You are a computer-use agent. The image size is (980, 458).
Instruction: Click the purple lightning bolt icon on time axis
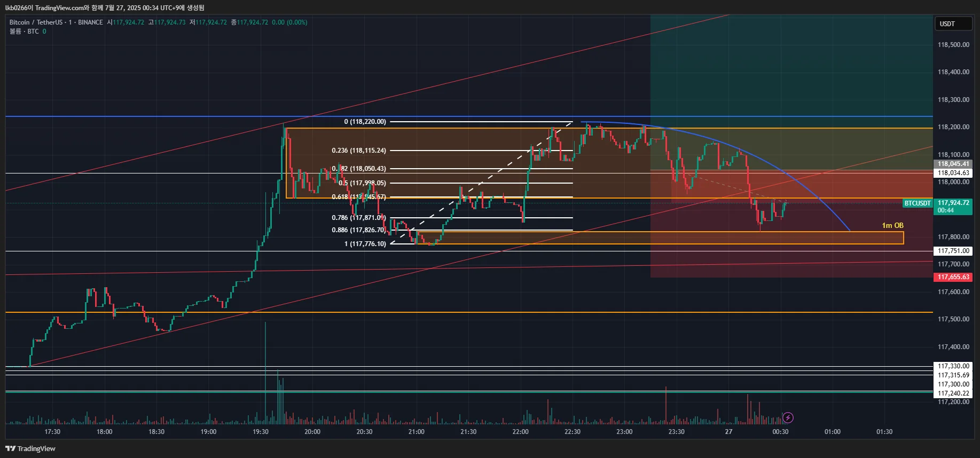click(x=788, y=417)
